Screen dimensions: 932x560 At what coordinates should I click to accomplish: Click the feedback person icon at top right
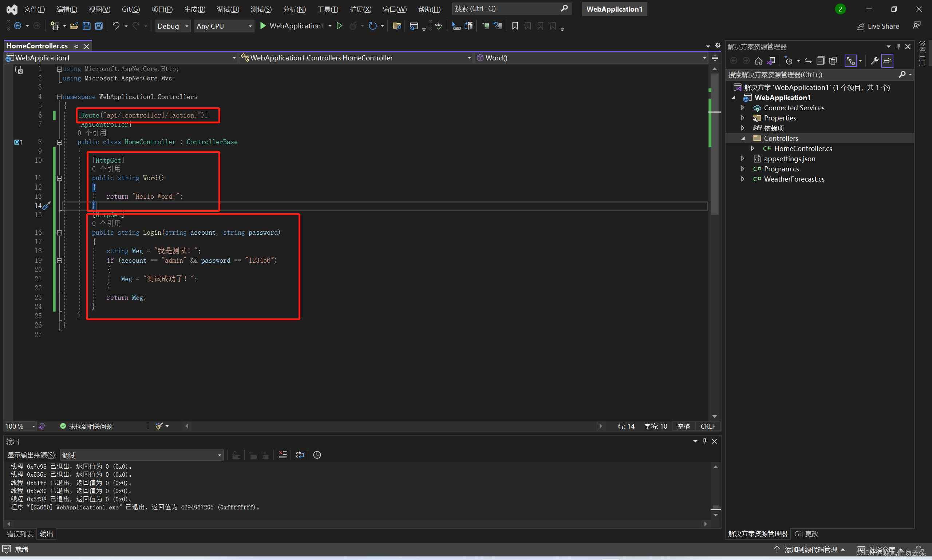coord(916,25)
